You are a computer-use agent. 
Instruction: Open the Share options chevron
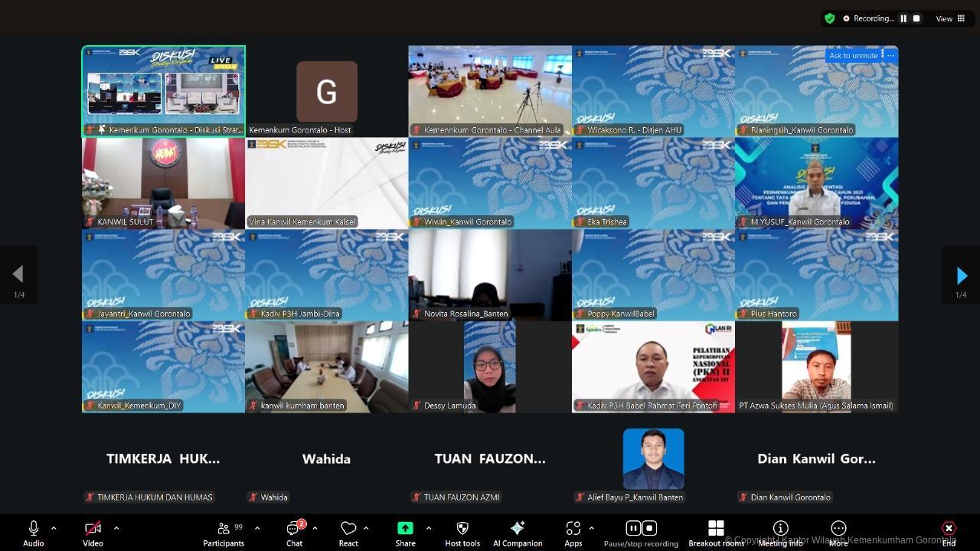pos(428,528)
